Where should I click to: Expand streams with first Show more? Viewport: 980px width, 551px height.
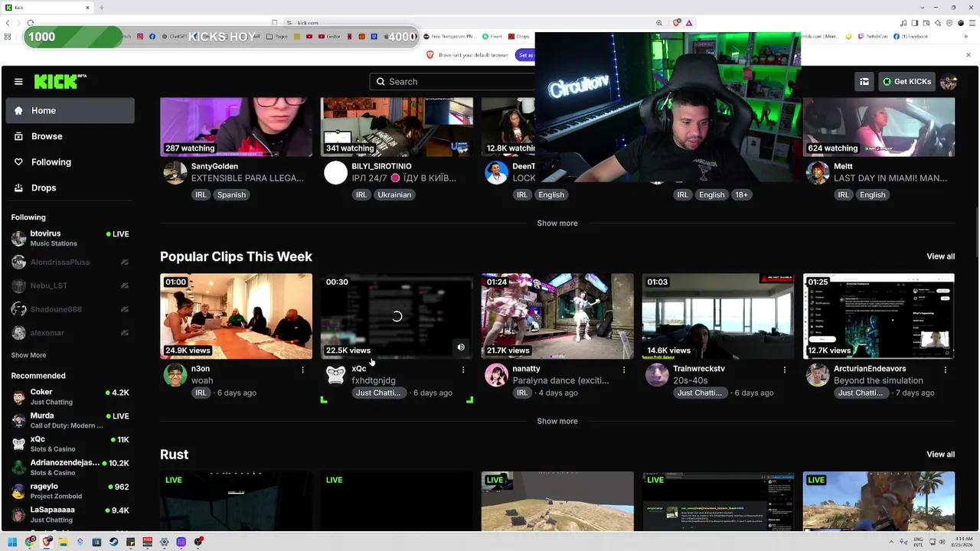pyautogui.click(x=557, y=223)
